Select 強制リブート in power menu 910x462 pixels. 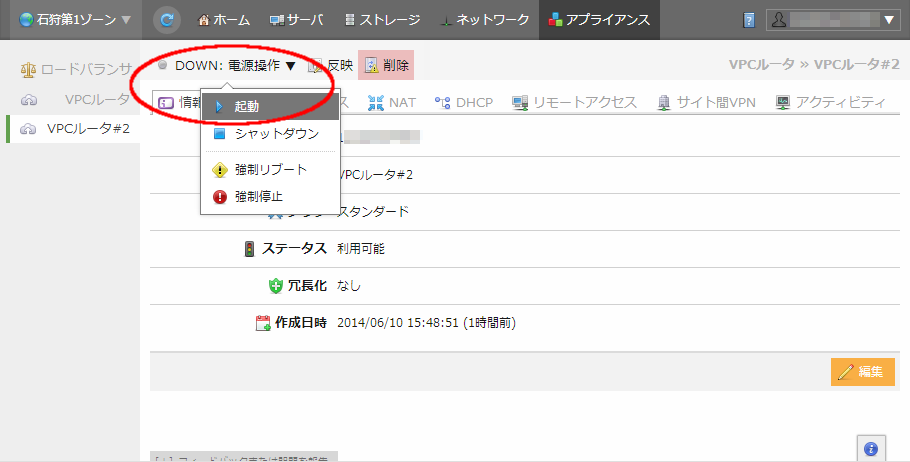click(271, 170)
